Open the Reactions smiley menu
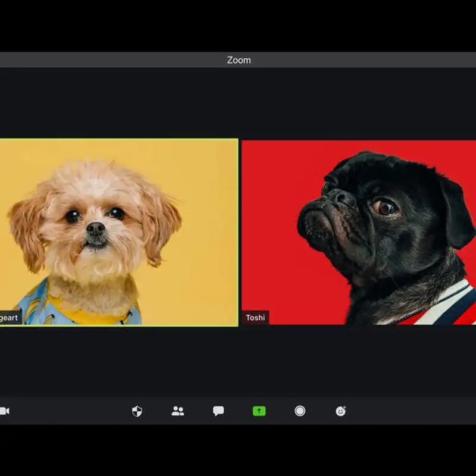The width and height of the screenshot is (476, 476). [x=340, y=411]
